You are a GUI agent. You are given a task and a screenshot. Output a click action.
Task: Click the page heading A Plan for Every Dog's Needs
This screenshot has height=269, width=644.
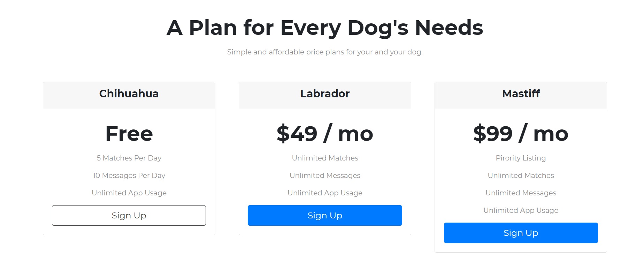(324, 27)
